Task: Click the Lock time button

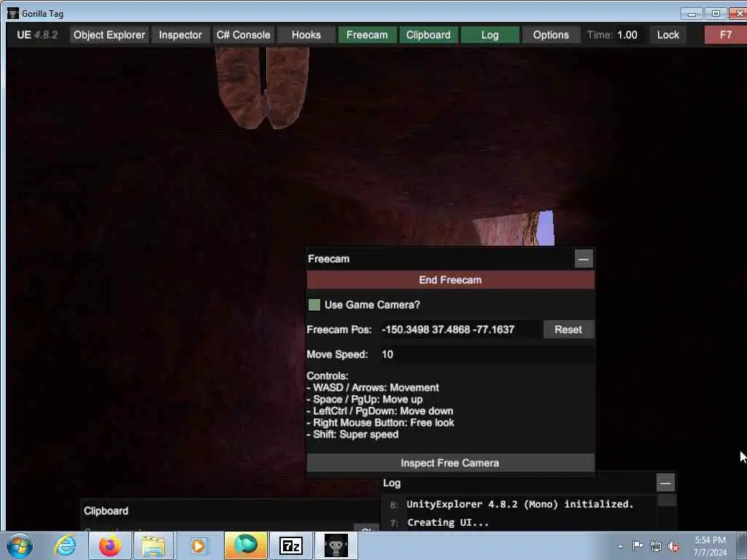Action: tap(668, 35)
